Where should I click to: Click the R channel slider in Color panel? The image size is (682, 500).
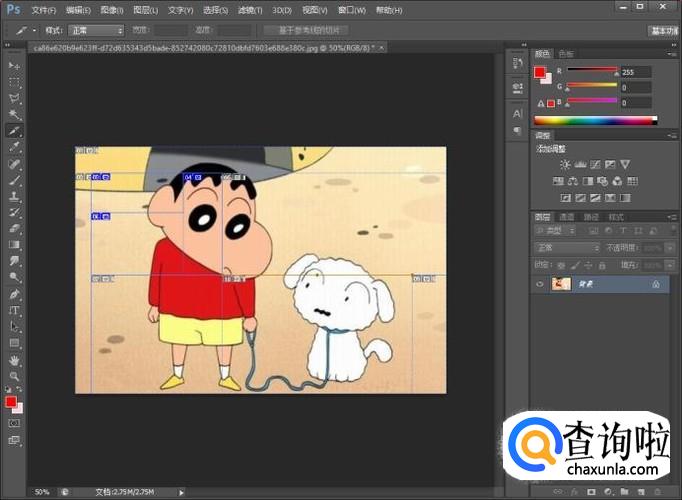592,70
